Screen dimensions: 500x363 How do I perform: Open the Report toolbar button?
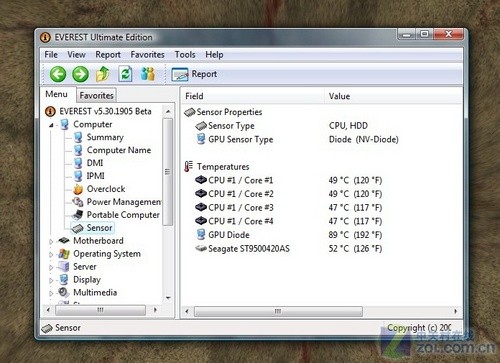pos(194,74)
